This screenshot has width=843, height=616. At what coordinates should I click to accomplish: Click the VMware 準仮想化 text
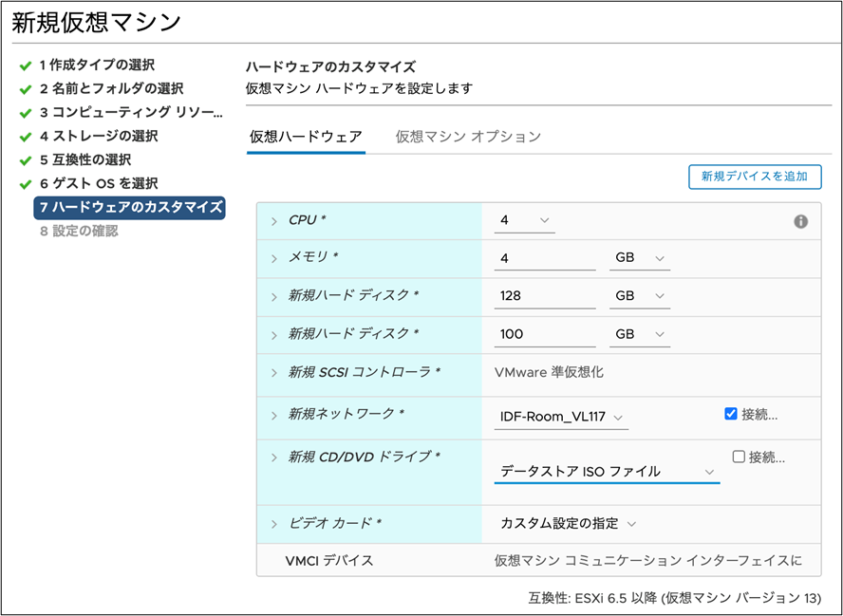point(549,372)
